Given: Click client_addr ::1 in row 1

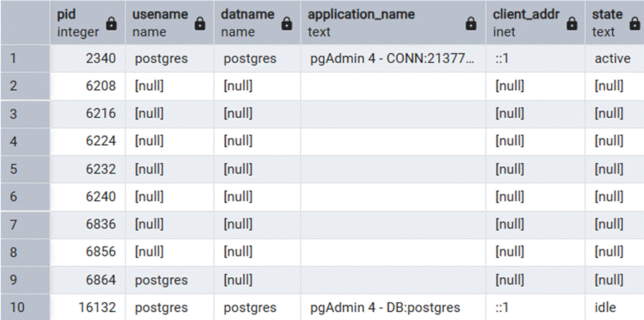Looking at the screenshot, I should click(535, 59).
